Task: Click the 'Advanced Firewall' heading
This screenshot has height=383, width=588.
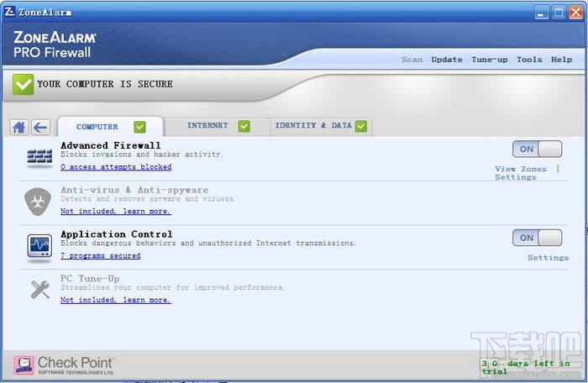Action: tap(111, 145)
